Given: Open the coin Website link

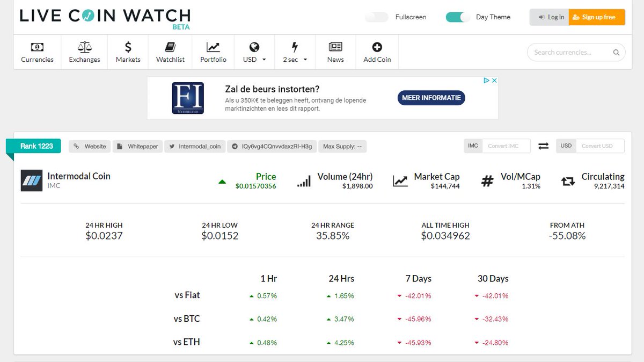Looking at the screenshot, I should [x=90, y=146].
